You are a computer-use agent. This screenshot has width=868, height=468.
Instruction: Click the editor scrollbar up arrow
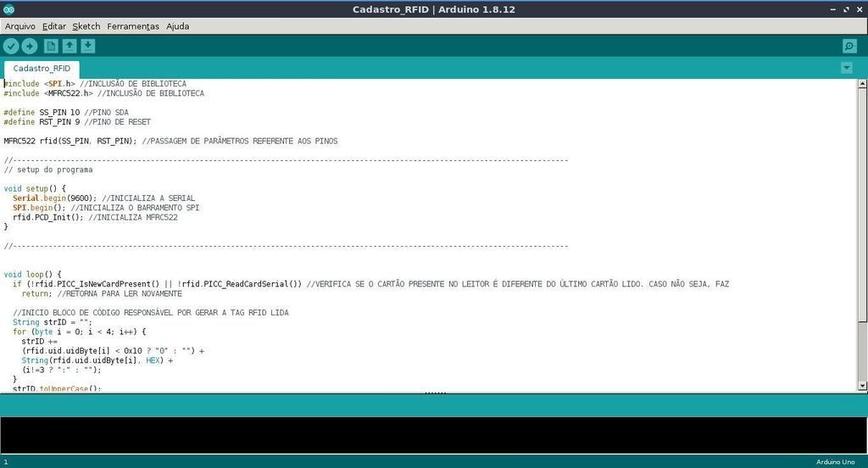[862, 84]
